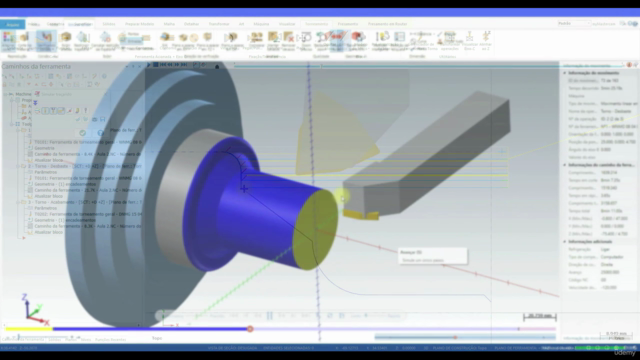Collapse the Machine group tree node
Viewport: 640px width, 360px height.
[x=5, y=94]
